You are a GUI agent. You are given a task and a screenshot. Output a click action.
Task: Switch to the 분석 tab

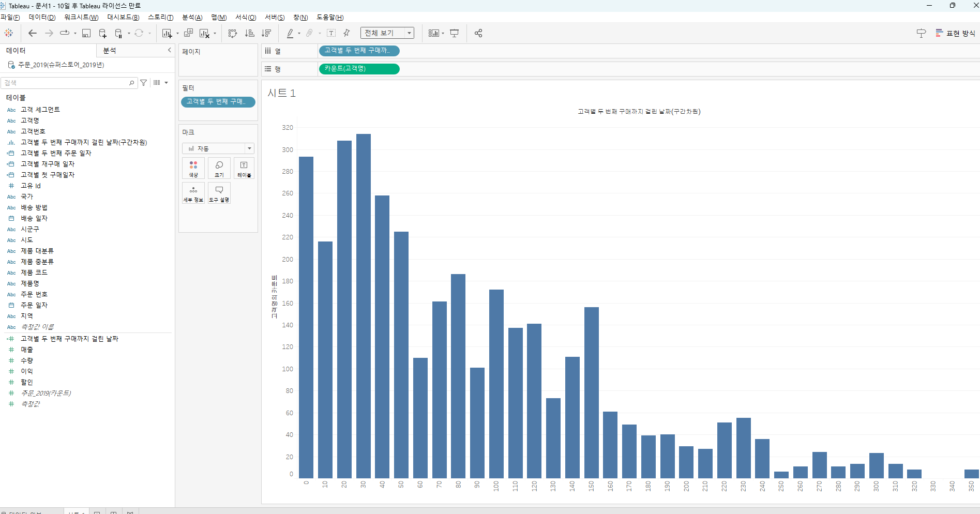point(110,50)
